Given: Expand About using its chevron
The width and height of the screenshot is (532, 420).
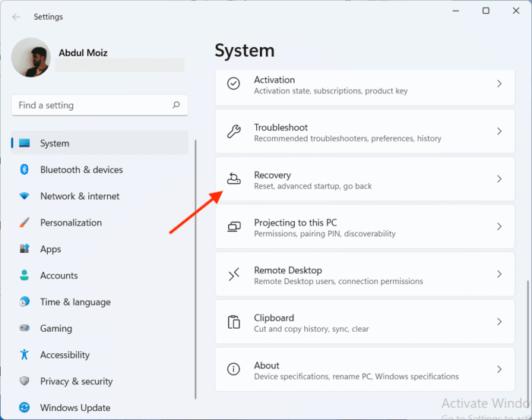Looking at the screenshot, I should pyautogui.click(x=499, y=369).
